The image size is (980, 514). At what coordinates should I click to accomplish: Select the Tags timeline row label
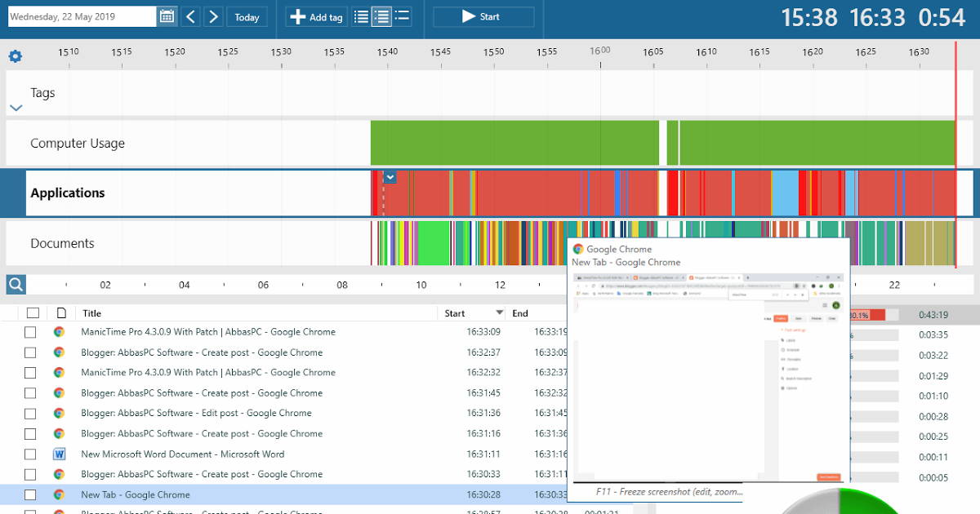pos(42,93)
